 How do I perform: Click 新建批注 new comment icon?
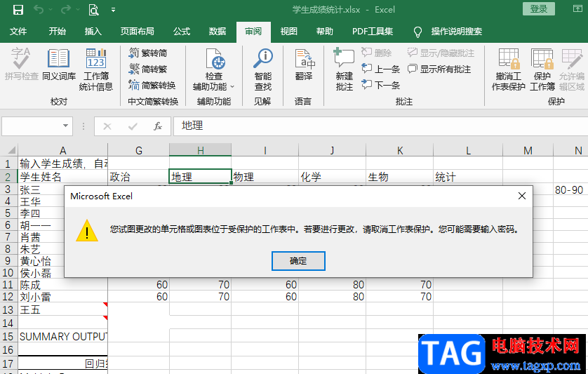345,69
